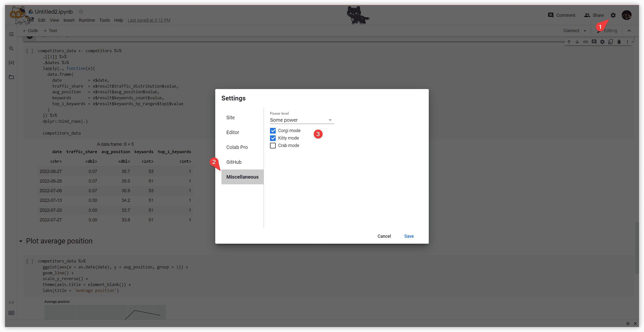Save the settings changes

point(408,236)
